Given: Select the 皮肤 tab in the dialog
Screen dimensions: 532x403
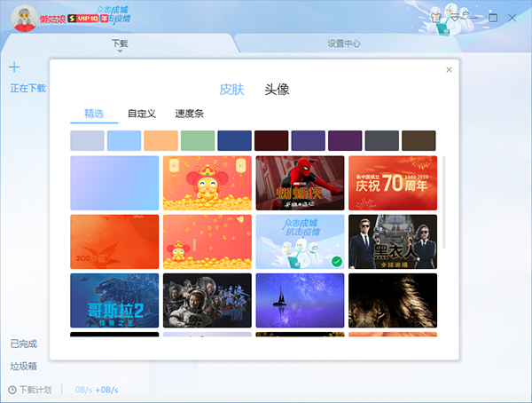Looking at the screenshot, I should (x=231, y=90).
